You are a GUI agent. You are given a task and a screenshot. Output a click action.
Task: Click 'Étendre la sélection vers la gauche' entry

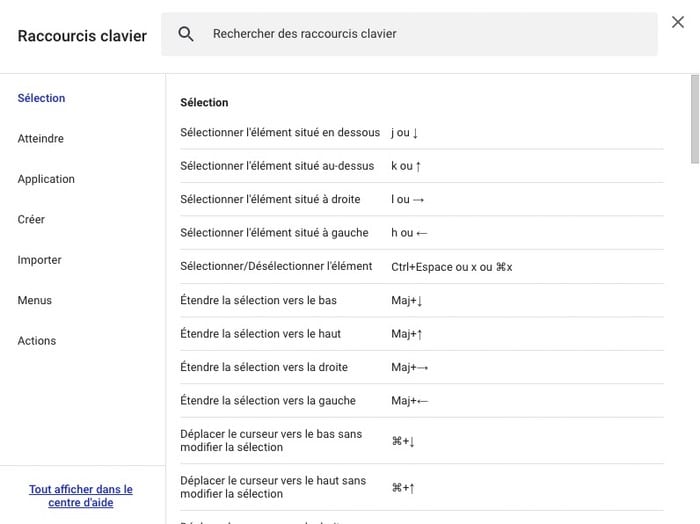[268, 401]
